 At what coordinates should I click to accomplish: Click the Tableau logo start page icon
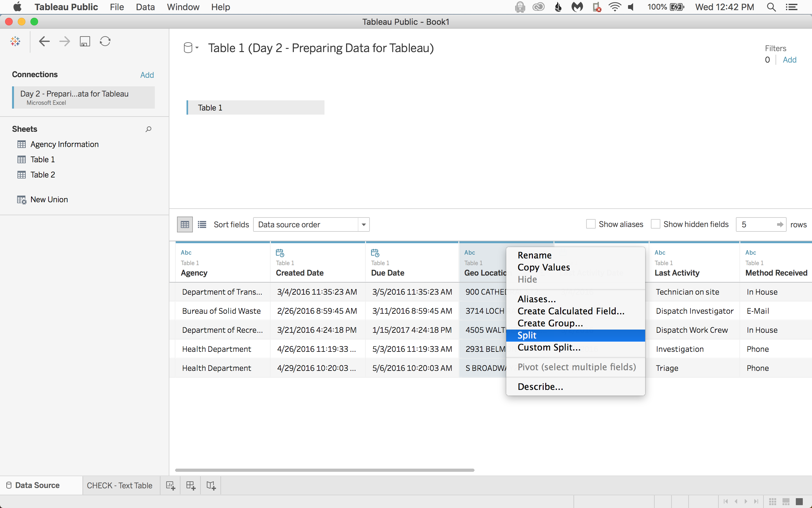16,41
